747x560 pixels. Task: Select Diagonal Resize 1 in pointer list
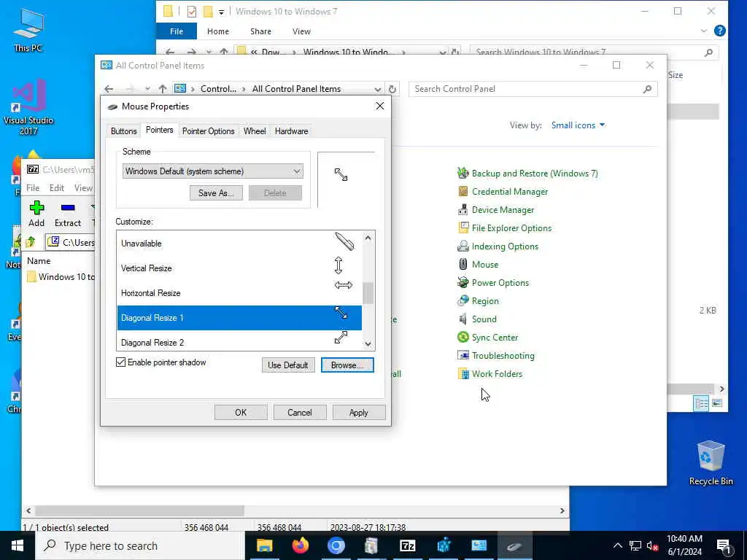pyautogui.click(x=239, y=318)
